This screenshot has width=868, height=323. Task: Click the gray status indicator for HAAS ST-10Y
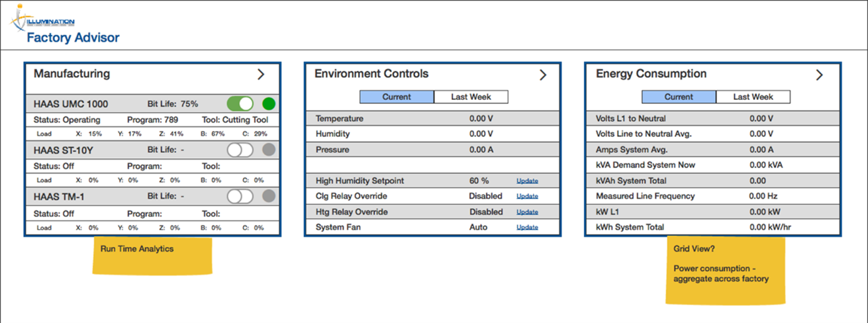click(x=269, y=150)
